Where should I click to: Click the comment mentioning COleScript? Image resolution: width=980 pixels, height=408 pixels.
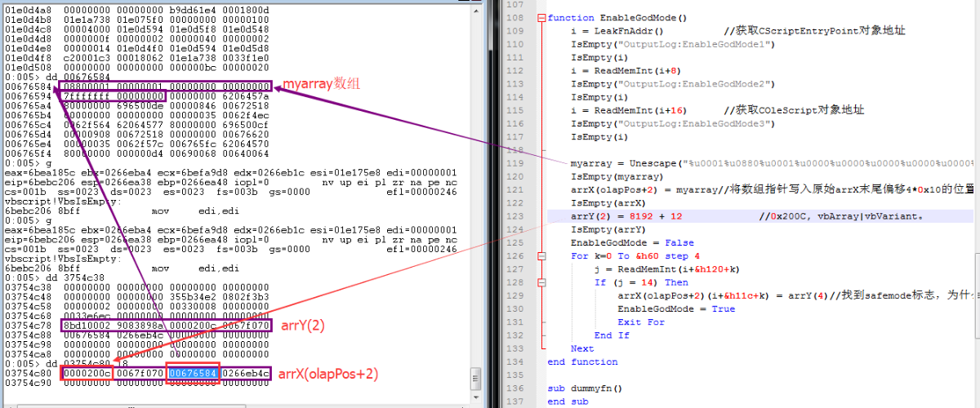click(x=795, y=110)
